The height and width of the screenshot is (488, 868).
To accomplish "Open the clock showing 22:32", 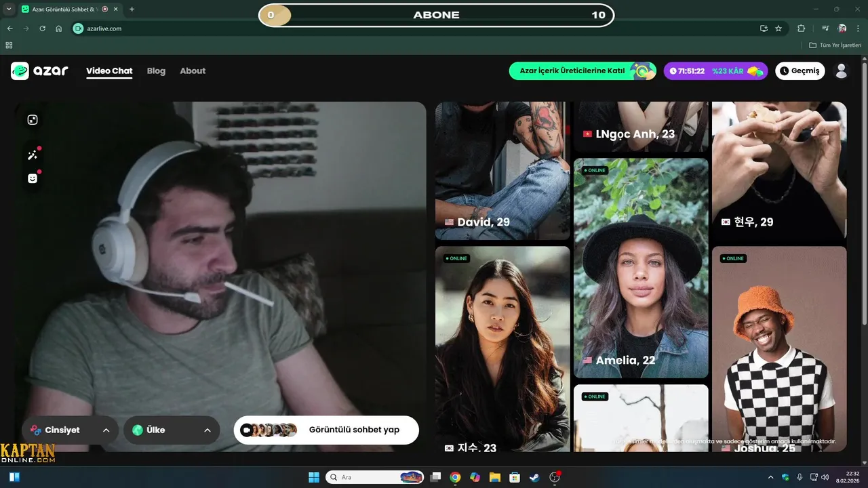I will tap(848, 477).
